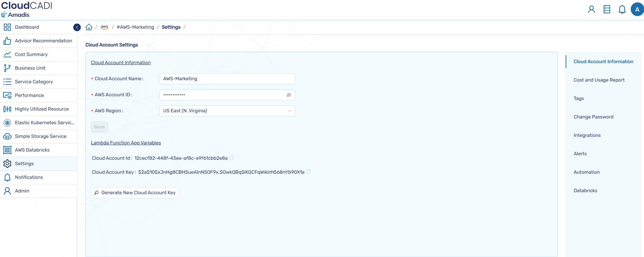Viewport: 644px width, 257px height.
Task: Select Databricks in right navigation
Action: click(x=585, y=190)
